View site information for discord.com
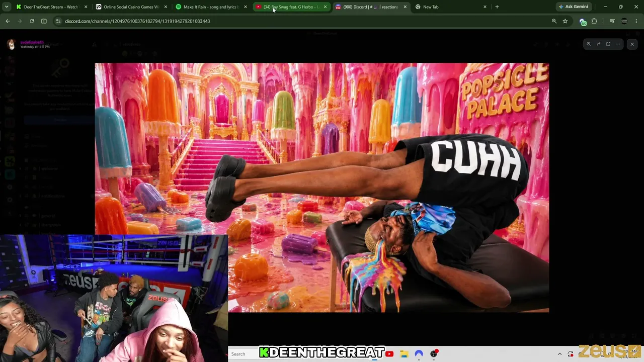 [58, 21]
